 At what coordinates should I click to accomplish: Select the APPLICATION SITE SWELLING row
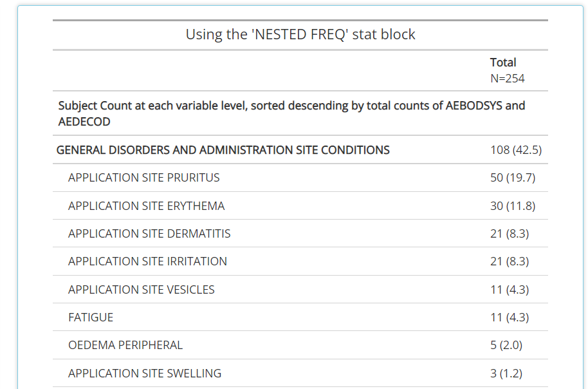300,374
